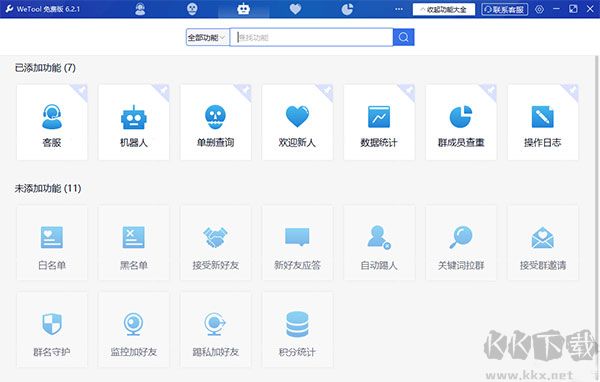This screenshot has height=382, width=600.
Task: Add the 白名单 feature
Action: tap(52, 243)
